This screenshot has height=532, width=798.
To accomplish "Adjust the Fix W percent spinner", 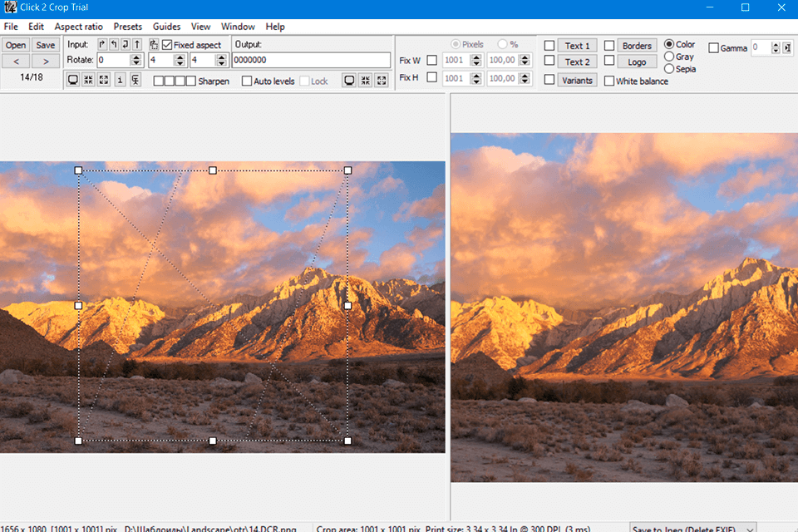I will coord(525,60).
